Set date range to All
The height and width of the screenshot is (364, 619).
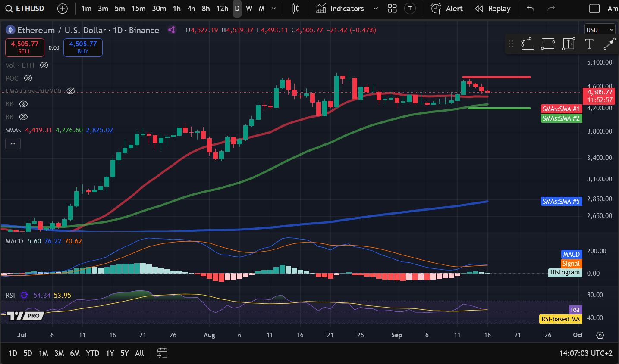pyautogui.click(x=139, y=353)
